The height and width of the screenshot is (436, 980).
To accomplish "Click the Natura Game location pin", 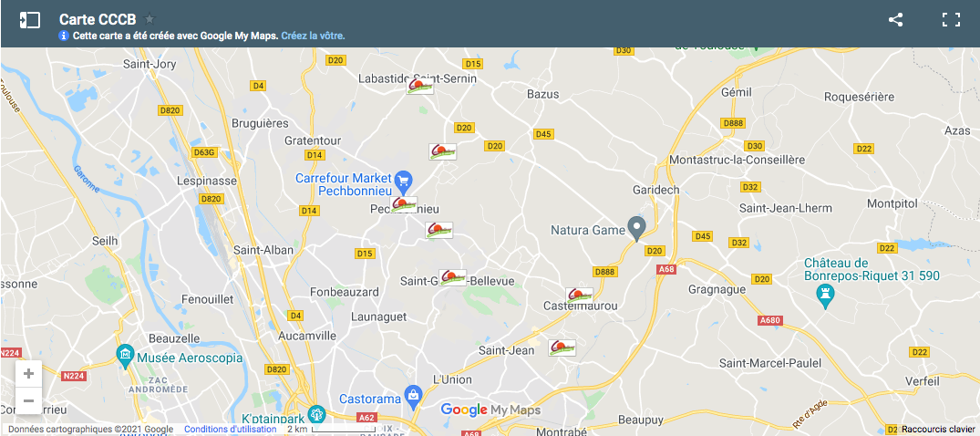I will click(x=636, y=228).
